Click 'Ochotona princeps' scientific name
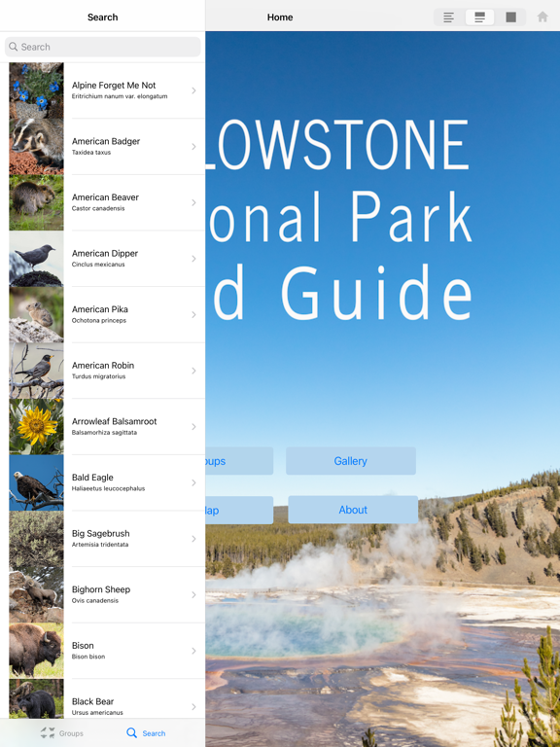 (99, 321)
